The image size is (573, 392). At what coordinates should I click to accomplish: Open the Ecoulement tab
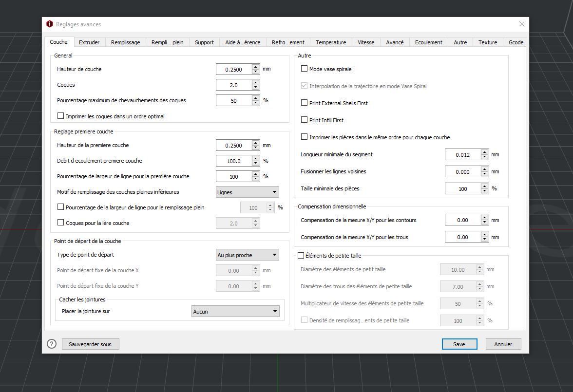[x=429, y=42]
